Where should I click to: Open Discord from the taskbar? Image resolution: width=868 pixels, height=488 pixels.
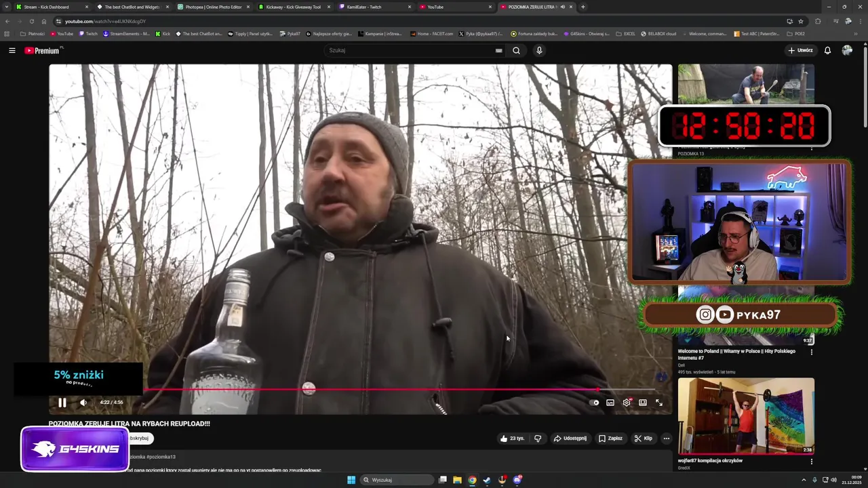click(517, 480)
